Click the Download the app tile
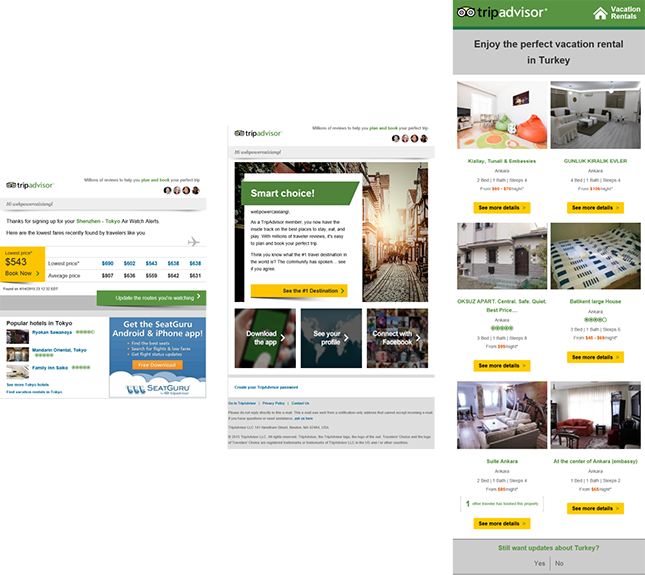The height and width of the screenshot is (575, 645). pyautogui.click(x=265, y=338)
